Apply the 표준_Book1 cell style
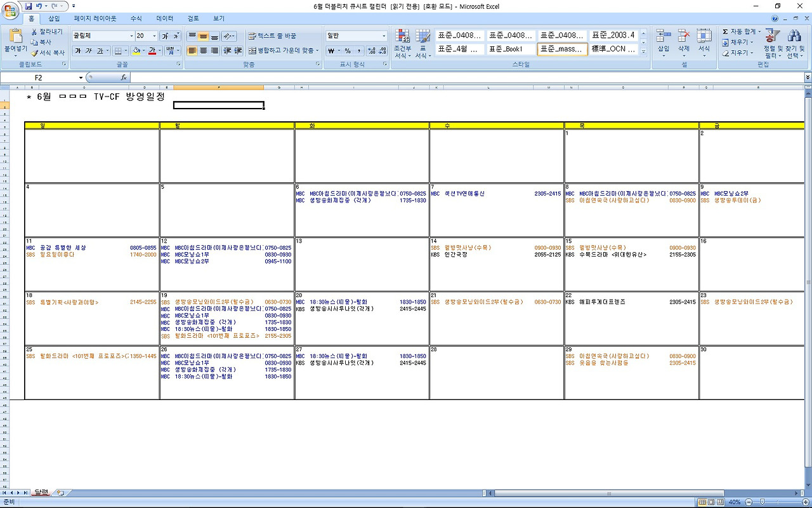Viewport: 812px width, 508px height. pos(511,49)
